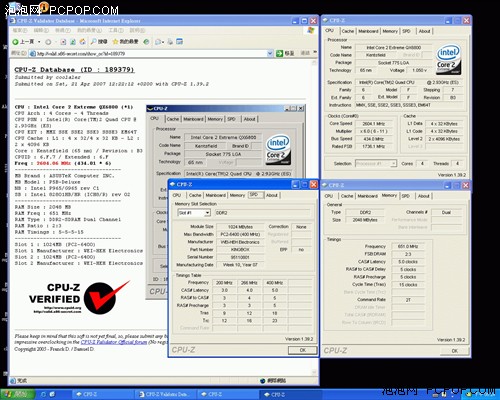Open the Search magnifier in IE toolbar
This screenshot has width=500, height=400.
[x=94, y=42]
